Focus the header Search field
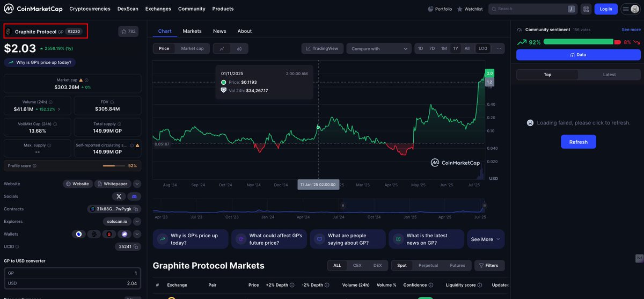The height and width of the screenshot is (299, 644). point(532,9)
